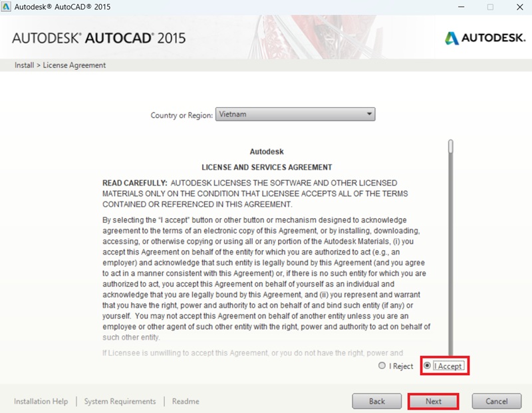
Task: Select the I Accept radio button
Action: click(x=428, y=366)
